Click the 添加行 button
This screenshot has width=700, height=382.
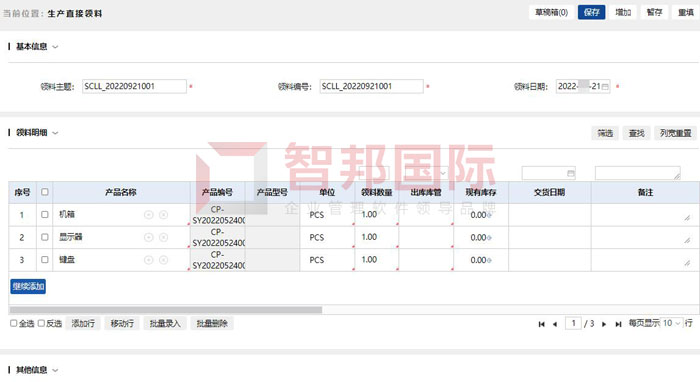[83, 323]
